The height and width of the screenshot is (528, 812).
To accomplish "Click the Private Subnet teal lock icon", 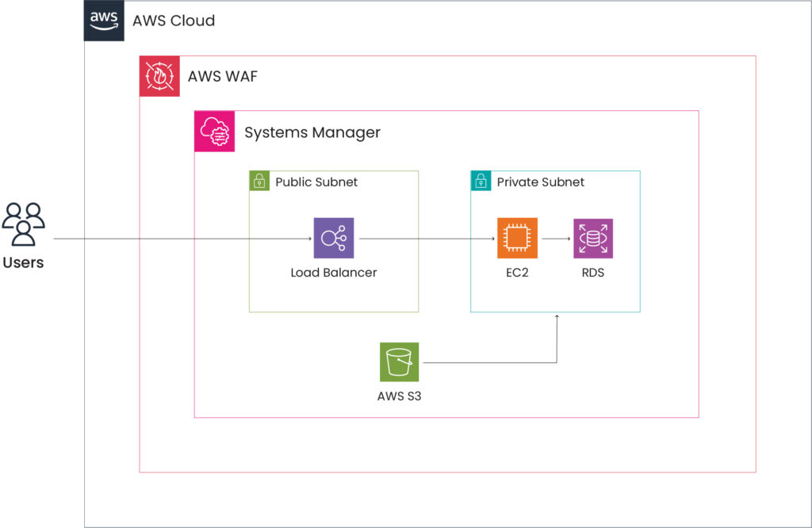I will pyautogui.click(x=481, y=182).
